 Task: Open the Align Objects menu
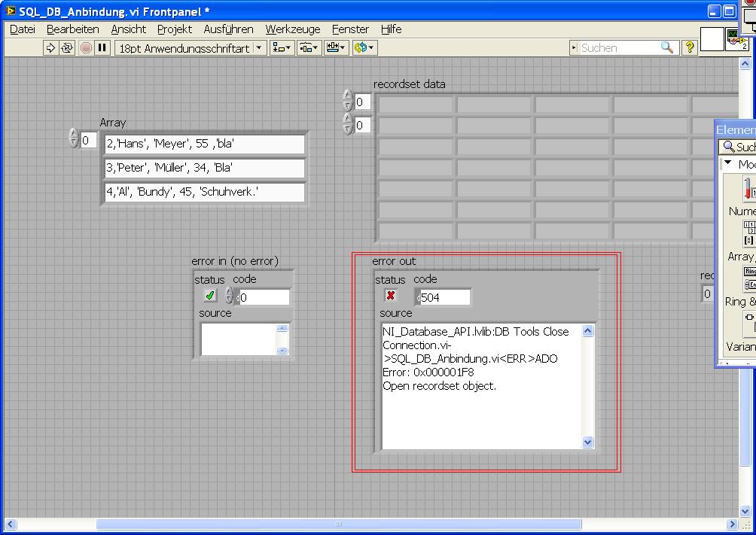pyautogui.click(x=282, y=47)
